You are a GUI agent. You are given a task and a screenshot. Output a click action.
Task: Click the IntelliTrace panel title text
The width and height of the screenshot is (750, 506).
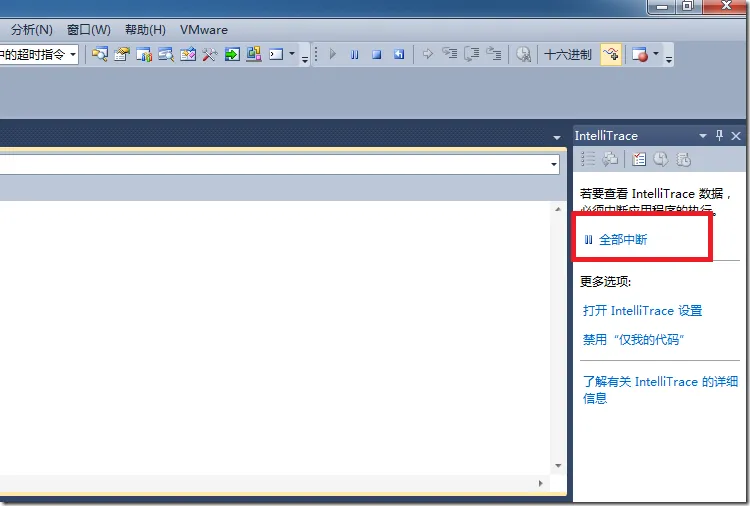(606, 136)
